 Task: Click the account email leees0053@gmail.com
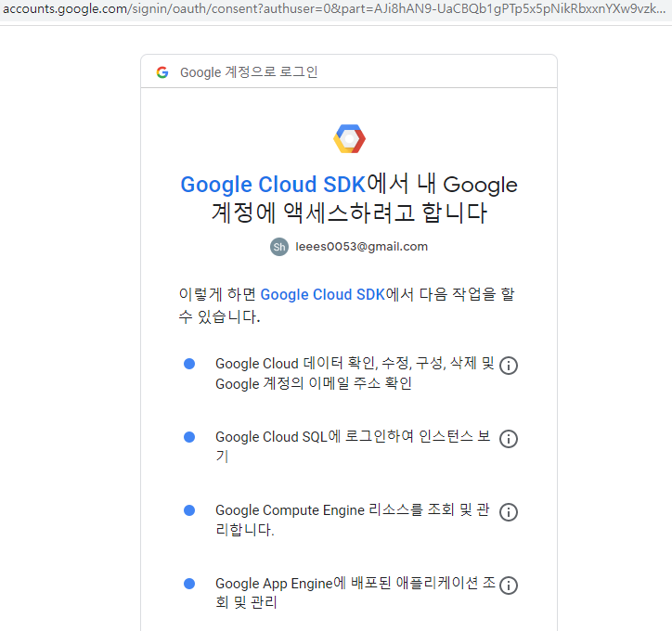[361, 247]
